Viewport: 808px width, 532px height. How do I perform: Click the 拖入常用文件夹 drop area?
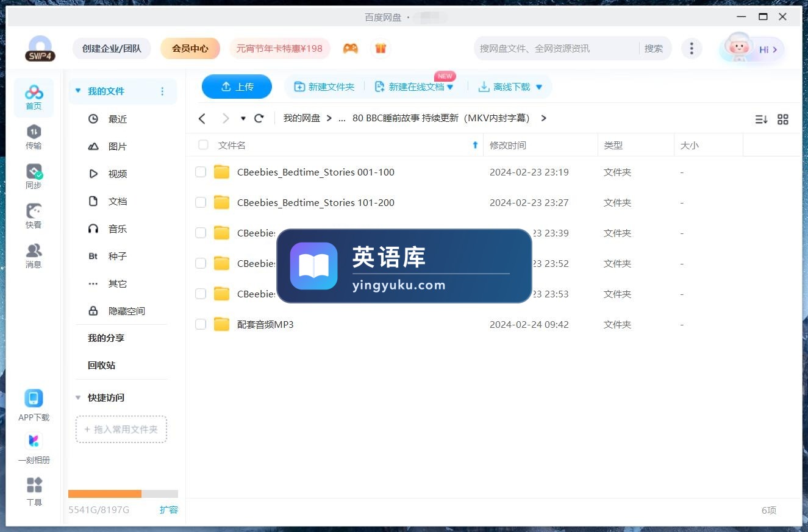[121, 430]
